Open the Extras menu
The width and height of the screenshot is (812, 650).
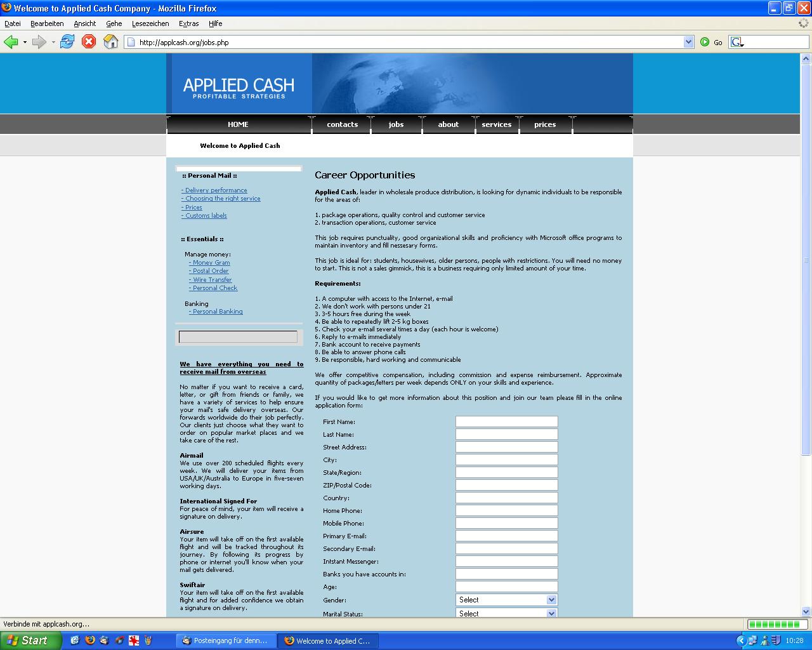click(x=189, y=23)
